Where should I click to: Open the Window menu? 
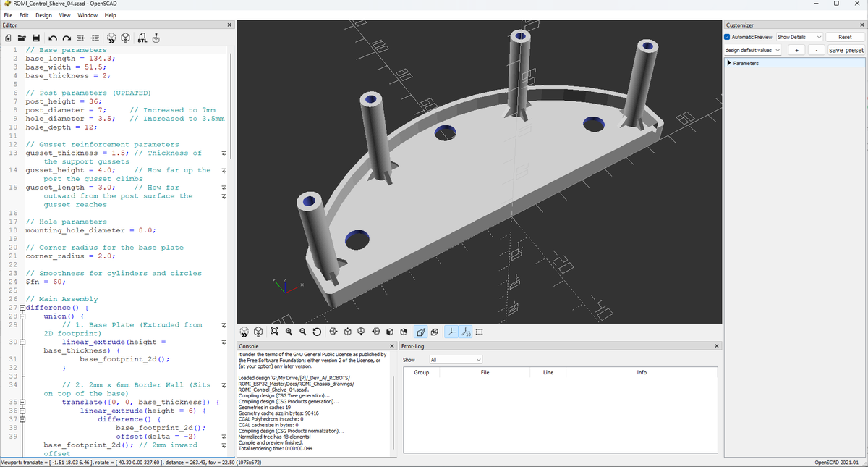88,15
